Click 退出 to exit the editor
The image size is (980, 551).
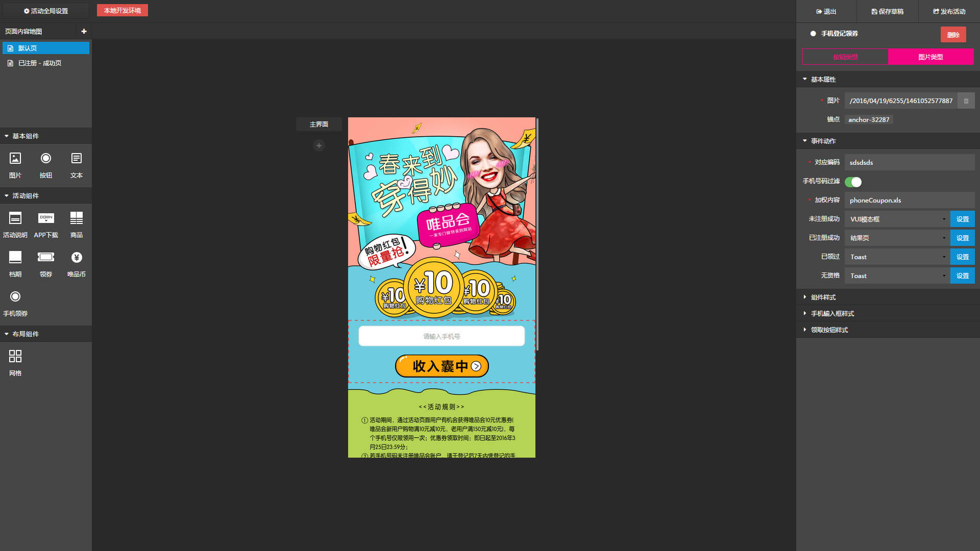[x=826, y=11]
